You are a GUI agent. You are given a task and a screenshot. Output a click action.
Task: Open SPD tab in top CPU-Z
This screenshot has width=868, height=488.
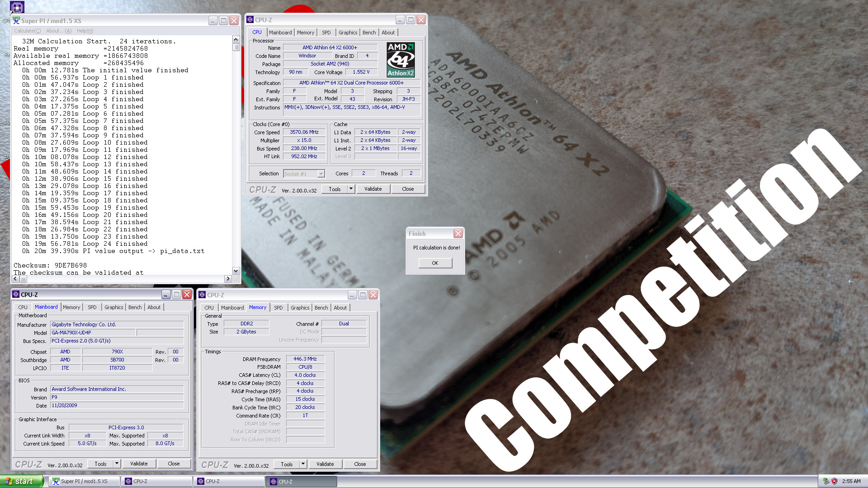click(326, 33)
